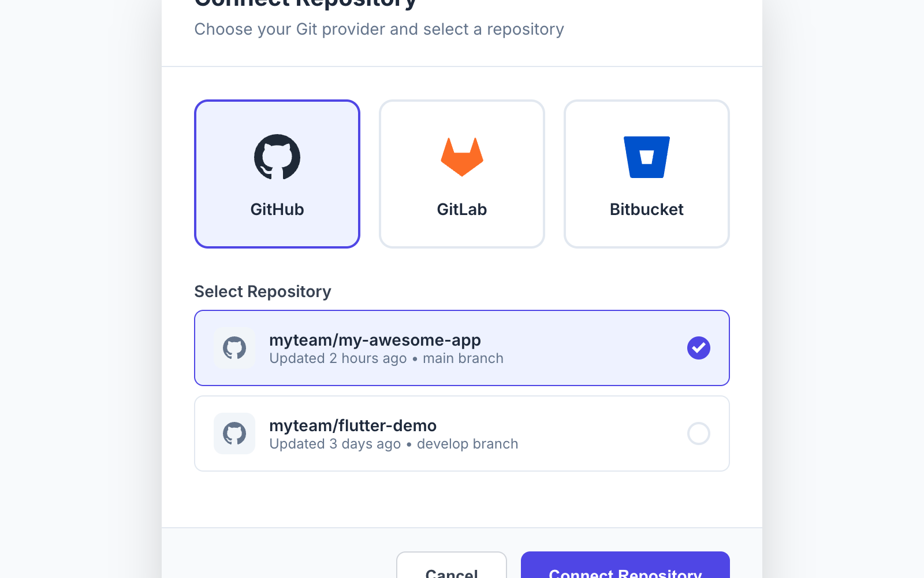Screen dimensions: 924x578
Task: Open the GitLab provider card via its icon
Action: click(461, 157)
